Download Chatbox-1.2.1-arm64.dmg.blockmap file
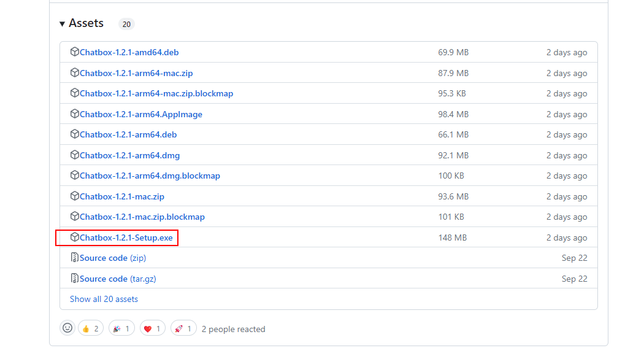The width and height of the screenshot is (644, 348). [x=150, y=176]
